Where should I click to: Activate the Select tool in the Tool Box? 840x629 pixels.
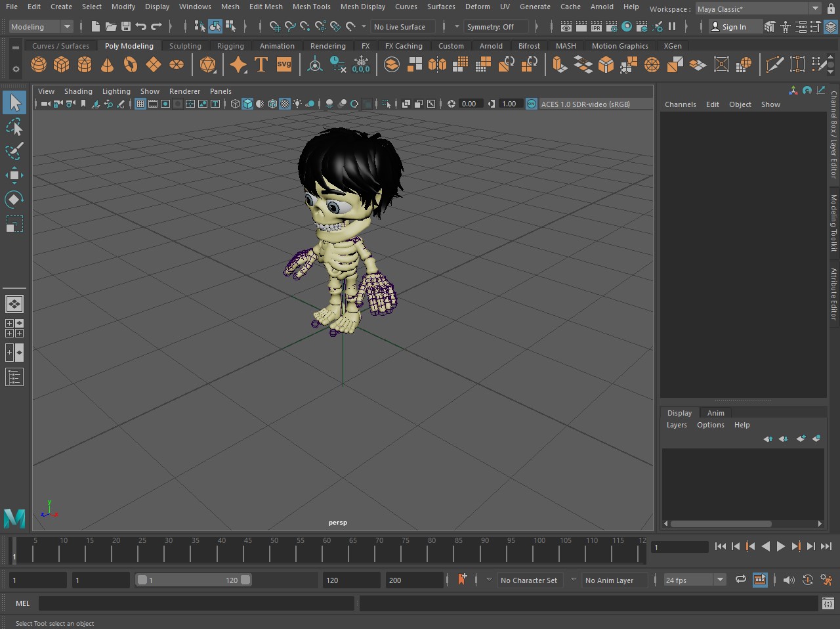[x=14, y=102]
